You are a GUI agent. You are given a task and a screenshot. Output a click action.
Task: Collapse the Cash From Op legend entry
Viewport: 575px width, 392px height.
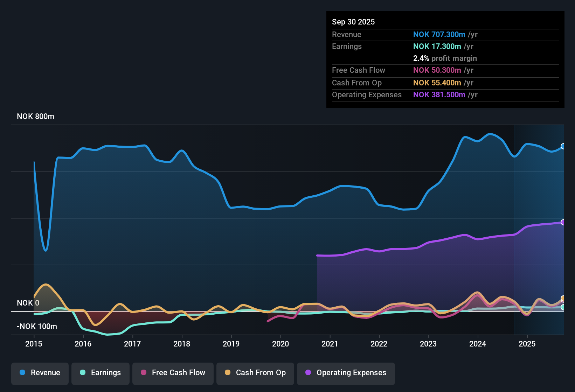[255, 373]
